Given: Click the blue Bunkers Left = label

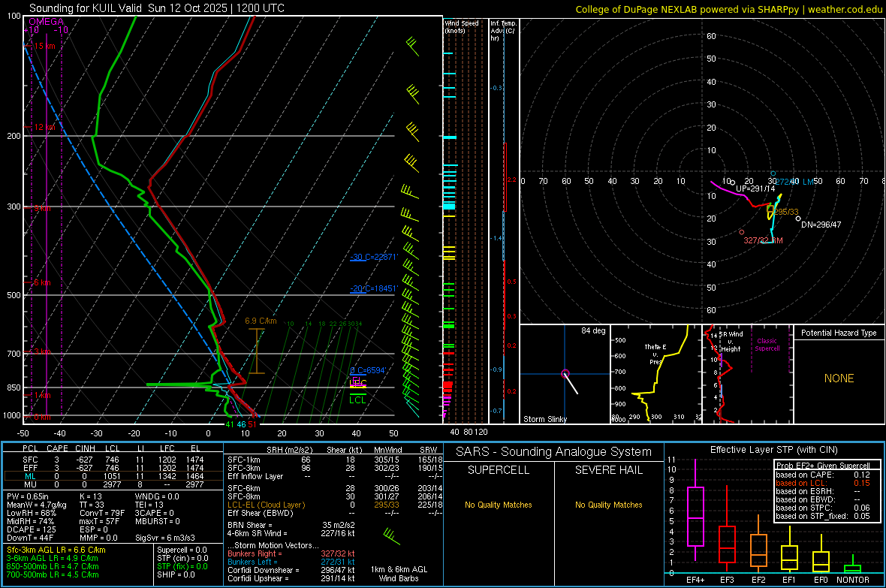Looking at the screenshot, I should pos(252,562).
